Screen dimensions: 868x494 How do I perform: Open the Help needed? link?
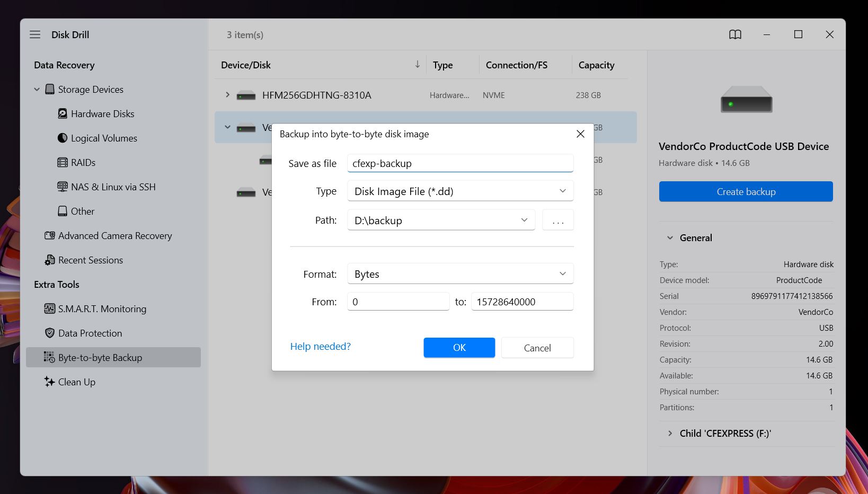321,346
